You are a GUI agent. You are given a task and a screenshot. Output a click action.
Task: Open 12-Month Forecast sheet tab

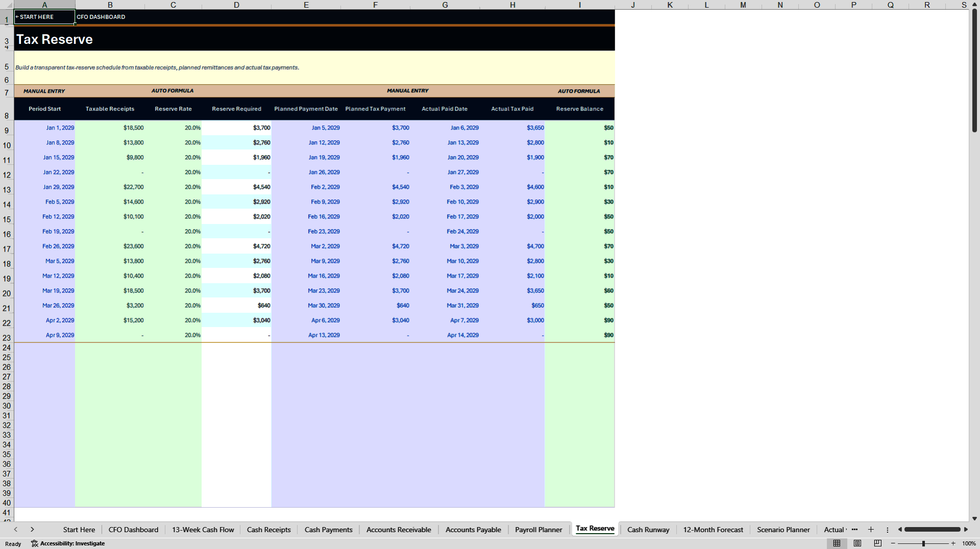713,530
